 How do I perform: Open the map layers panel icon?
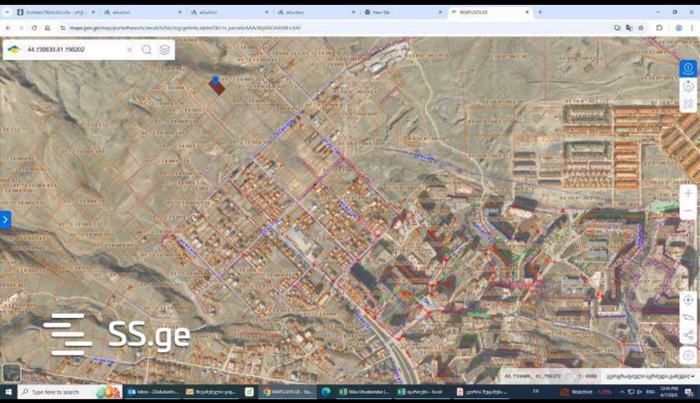tap(165, 49)
